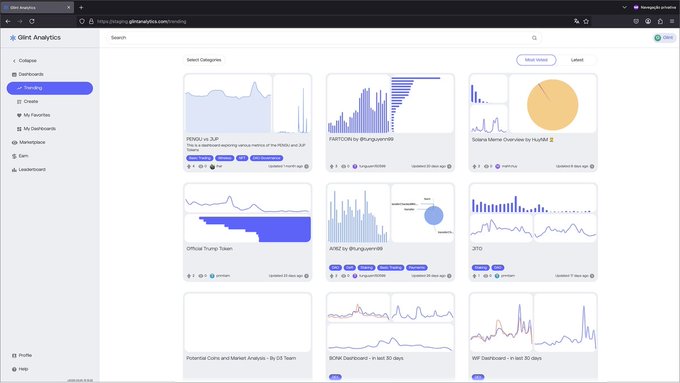Open Potential Coins and Market Analysis dashboard

(x=241, y=358)
